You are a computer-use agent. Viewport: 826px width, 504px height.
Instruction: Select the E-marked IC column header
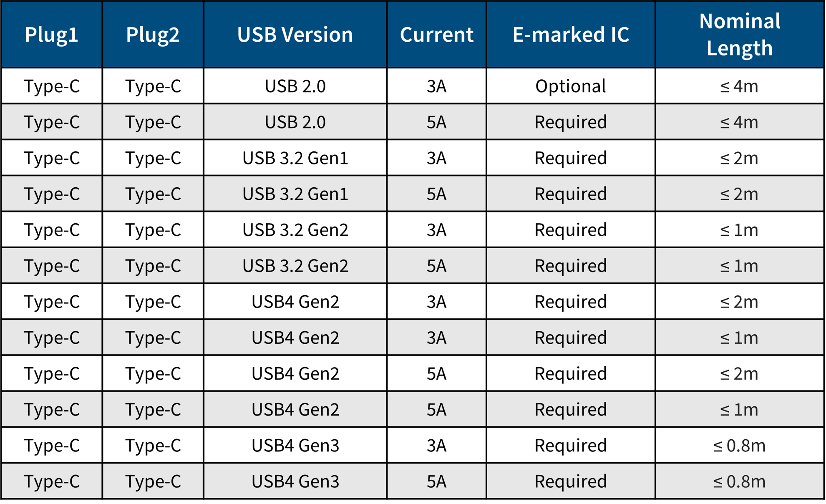[x=571, y=34]
